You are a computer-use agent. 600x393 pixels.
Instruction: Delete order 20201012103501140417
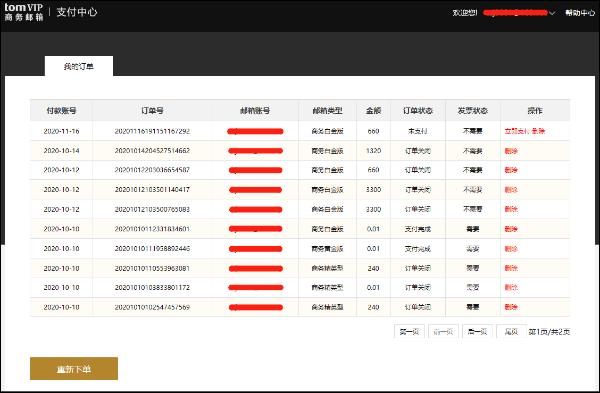point(511,189)
